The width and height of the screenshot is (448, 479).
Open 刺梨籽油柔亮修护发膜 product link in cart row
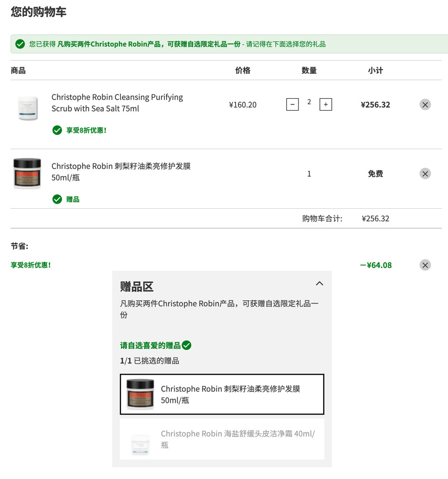point(121,172)
